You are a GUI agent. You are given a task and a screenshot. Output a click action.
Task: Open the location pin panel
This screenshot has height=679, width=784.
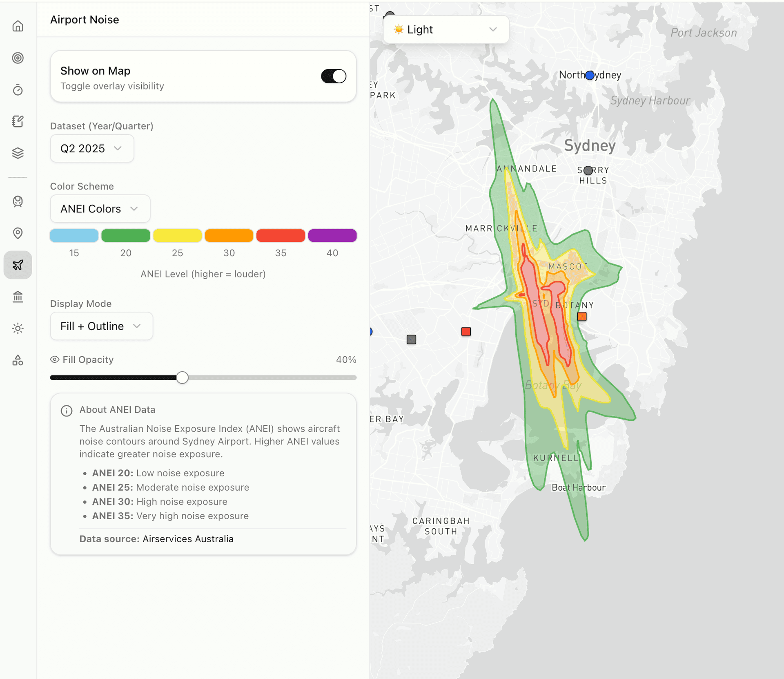(18, 233)
